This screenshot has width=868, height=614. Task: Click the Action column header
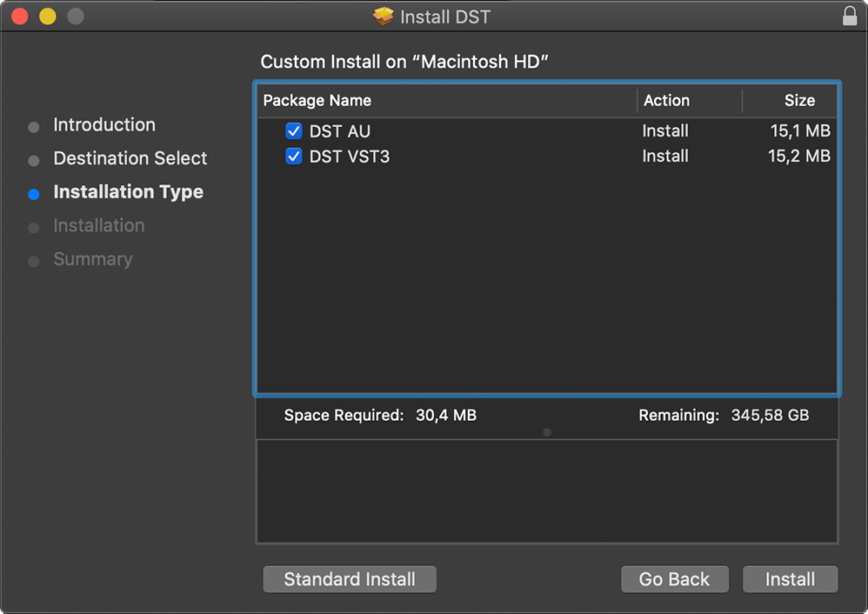pos(666,101)
